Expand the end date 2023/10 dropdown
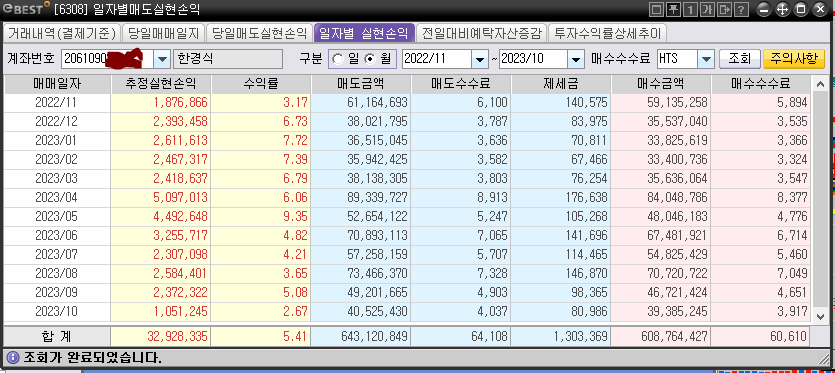Screen dimensions: 835x373 576,59
